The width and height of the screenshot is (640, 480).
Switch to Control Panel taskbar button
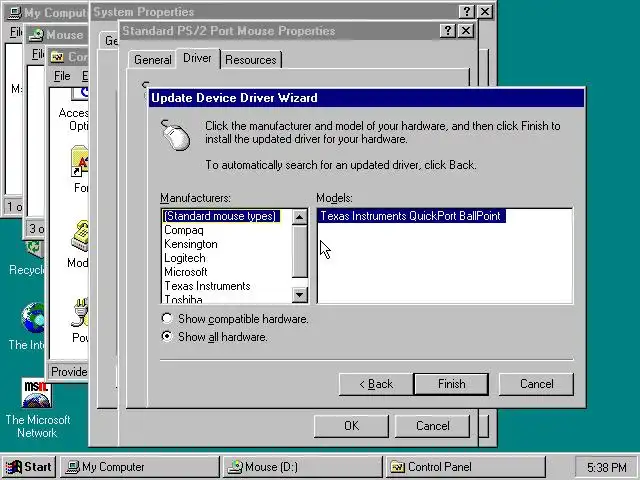[x=465, y=467]
